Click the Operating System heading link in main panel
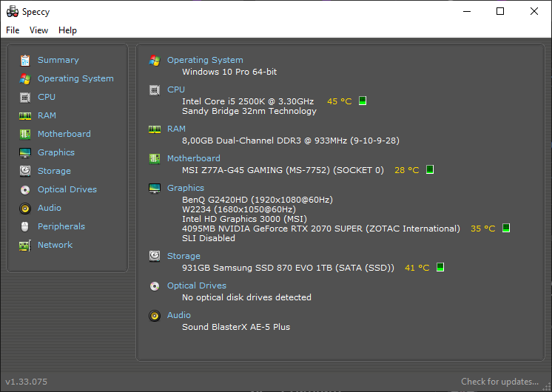The width and height of the screenshot is (552, 392). pos(205,60)
